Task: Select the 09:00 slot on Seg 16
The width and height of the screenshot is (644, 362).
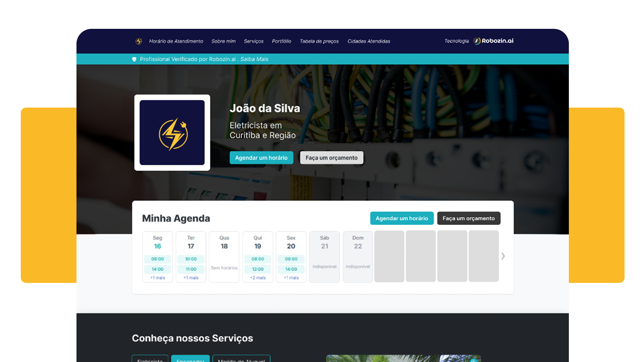Action: (157, 259)
